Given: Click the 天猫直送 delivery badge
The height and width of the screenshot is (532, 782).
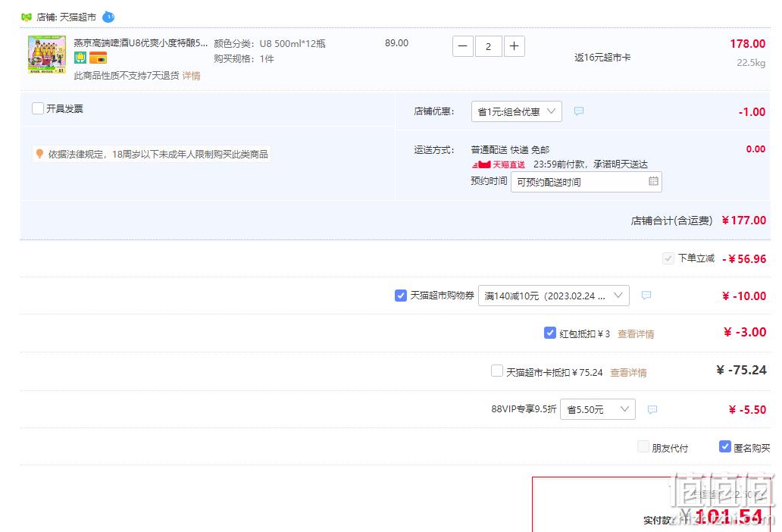Looking at the screenshot, I should [499, 164].
